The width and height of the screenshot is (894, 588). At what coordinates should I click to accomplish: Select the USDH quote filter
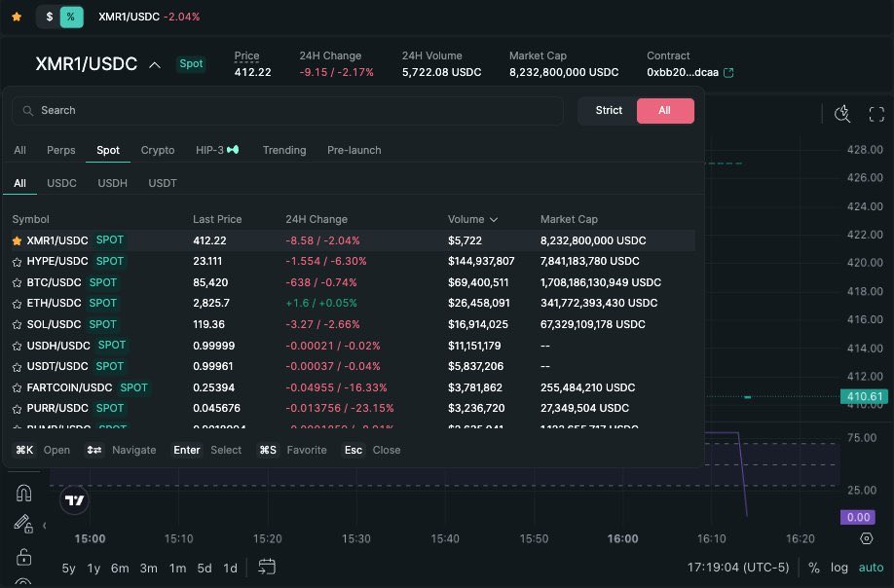[x=112, y=183]
